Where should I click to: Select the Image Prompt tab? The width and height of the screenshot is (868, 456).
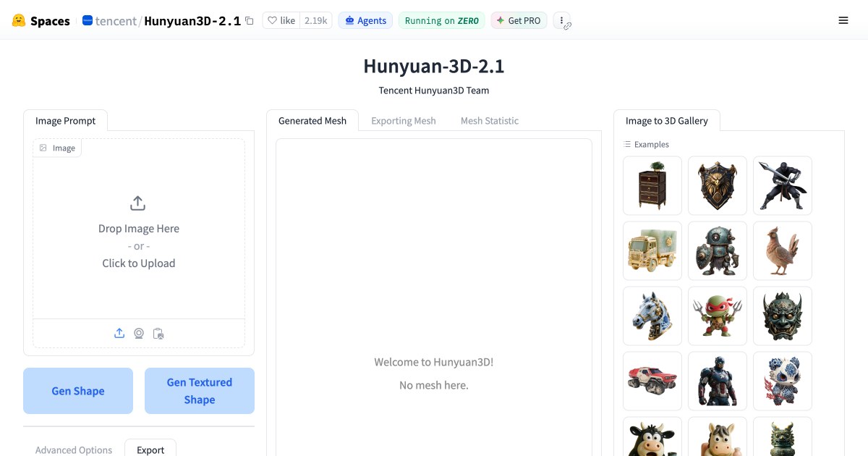click(65, 121)
